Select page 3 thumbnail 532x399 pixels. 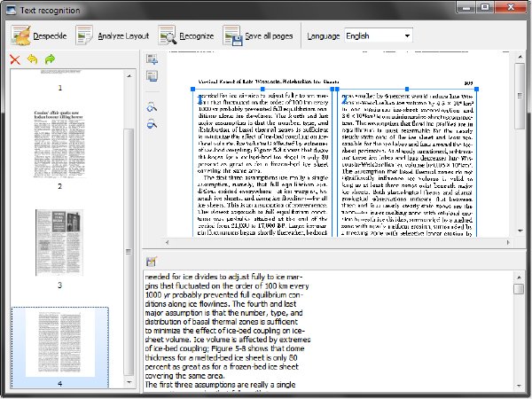[59, 242]
